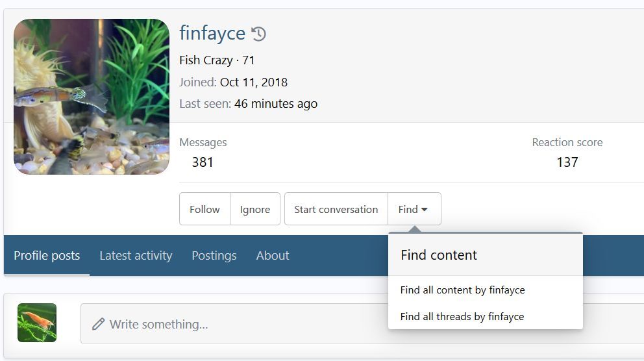This screenshot has height=361, width=644.
Task: Collapse the Find dropdown menu
Action: (x=414, y=209)
